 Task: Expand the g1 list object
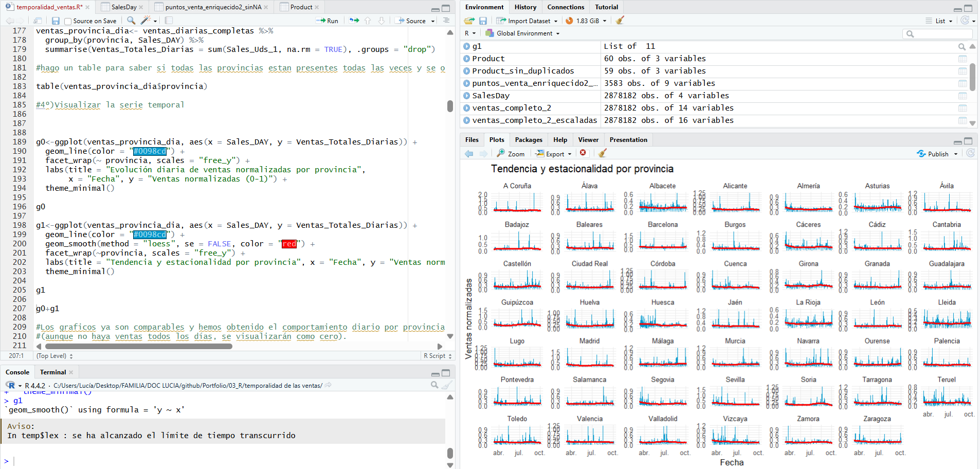467,46
